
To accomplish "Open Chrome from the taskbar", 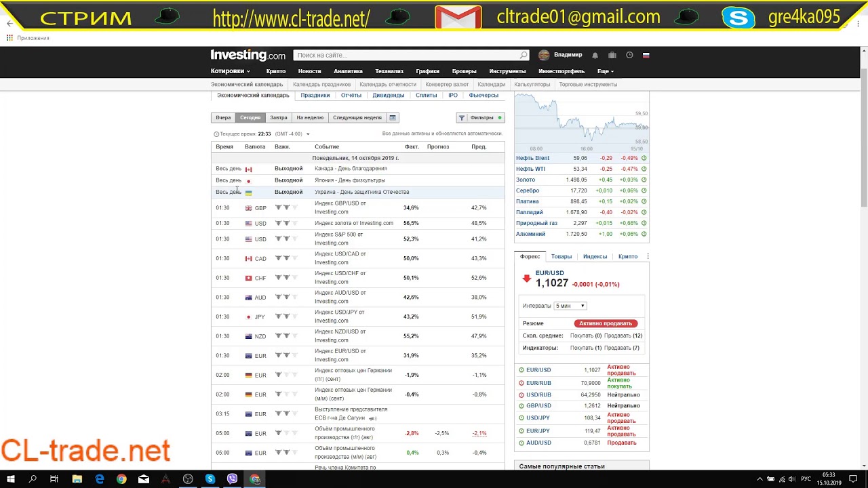I will tap(121, 479).
